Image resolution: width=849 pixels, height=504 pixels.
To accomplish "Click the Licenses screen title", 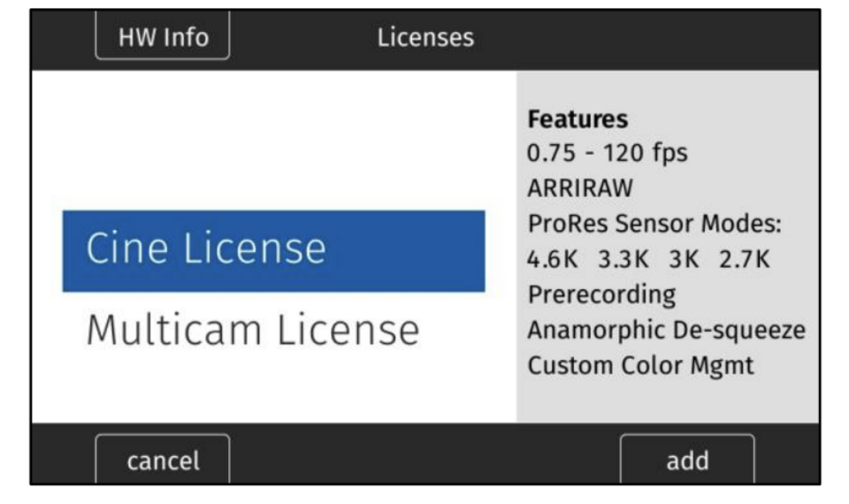I will coord(425,38).
